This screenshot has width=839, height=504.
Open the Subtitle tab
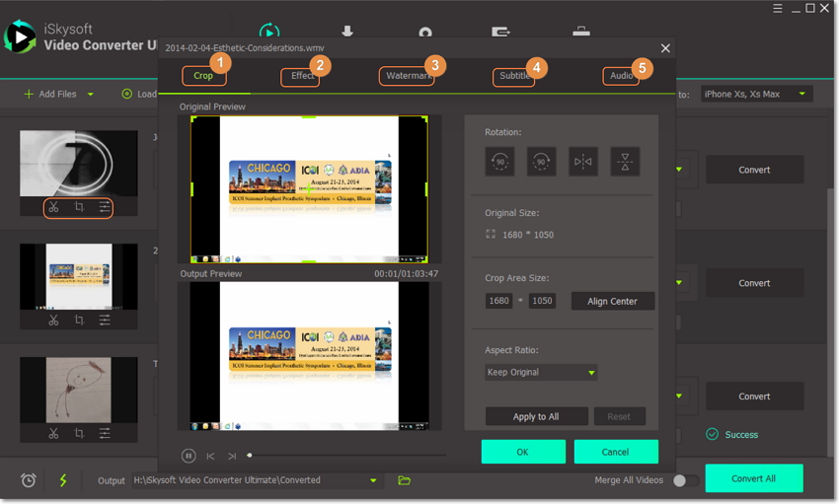[x=514, y=76]
